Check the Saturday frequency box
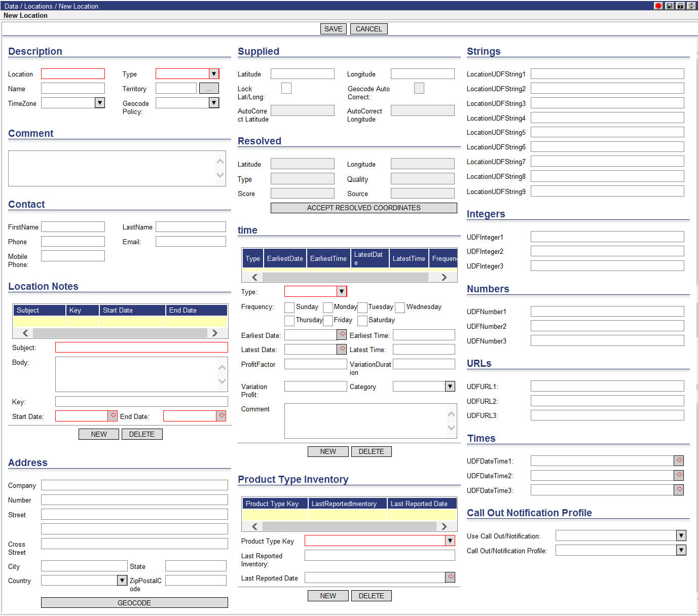This screenshot has width=698, height=616. click(x=362, y=321)
